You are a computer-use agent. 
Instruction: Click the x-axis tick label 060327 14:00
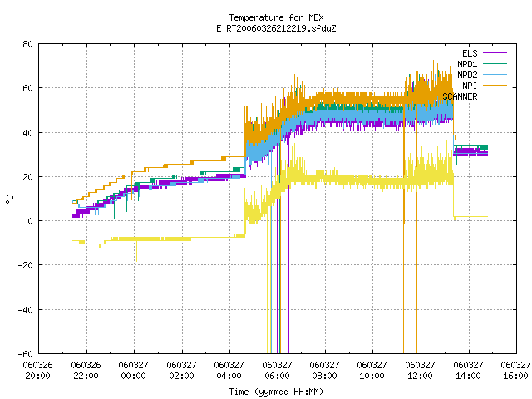pos(468,371)
